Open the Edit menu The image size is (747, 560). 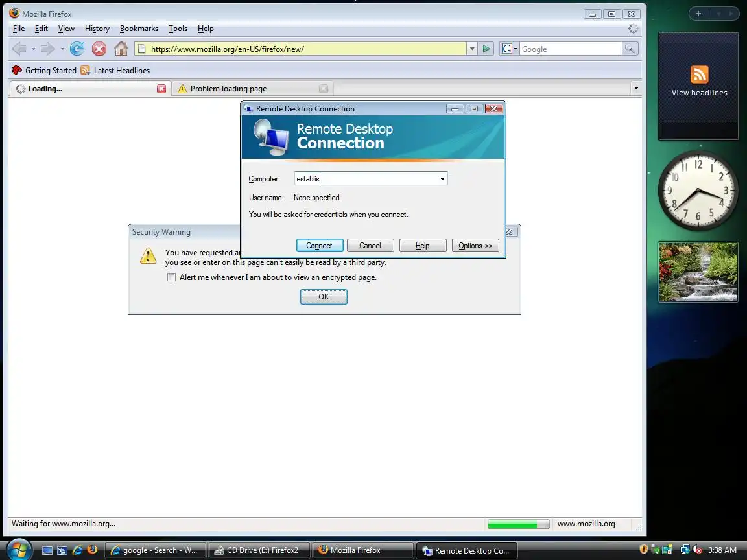pos(41,29)
